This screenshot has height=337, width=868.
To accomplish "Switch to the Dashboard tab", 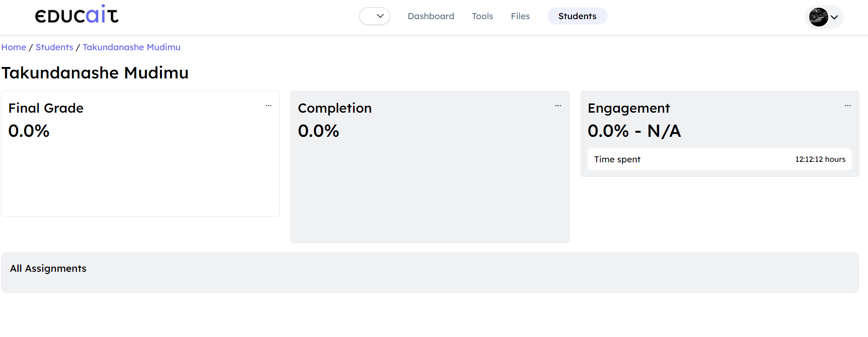I will coord(431,16).
